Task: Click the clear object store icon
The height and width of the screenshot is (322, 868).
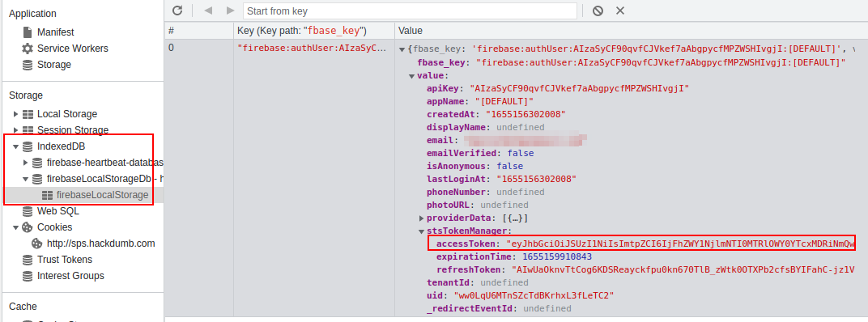Action: [x=598, y=11]
